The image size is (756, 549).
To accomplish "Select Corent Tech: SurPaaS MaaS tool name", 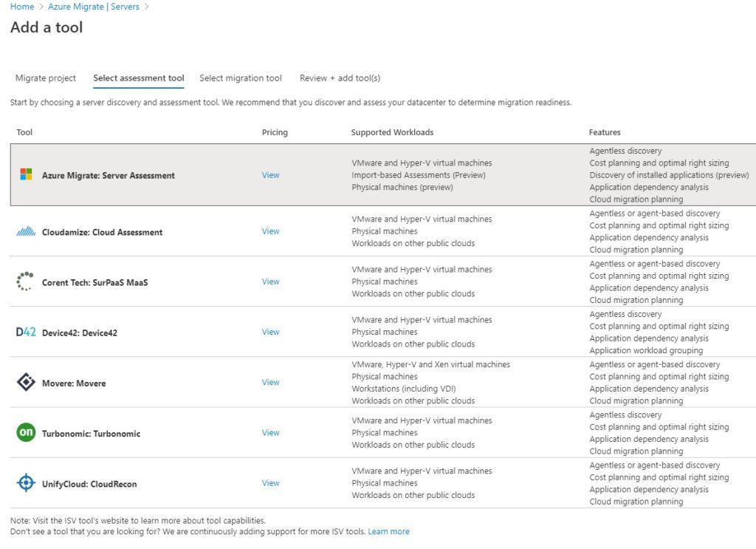I will coord(95,283).
